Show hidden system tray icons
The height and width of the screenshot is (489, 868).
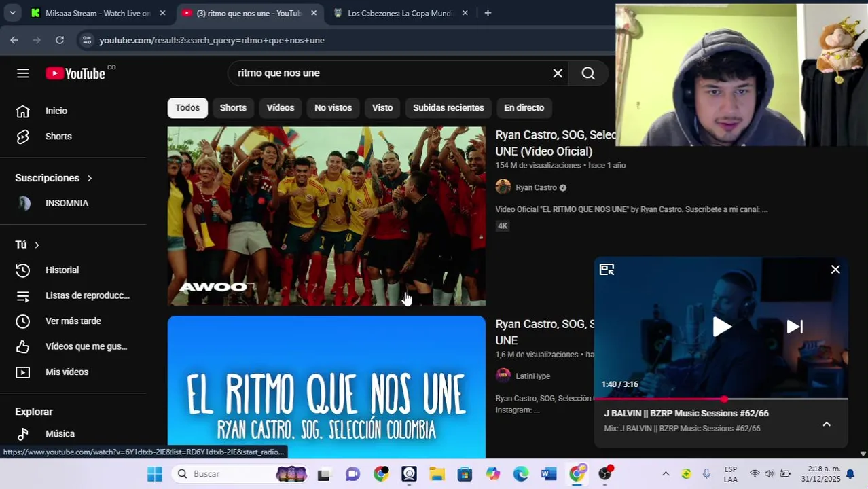(x=666, y=474)
